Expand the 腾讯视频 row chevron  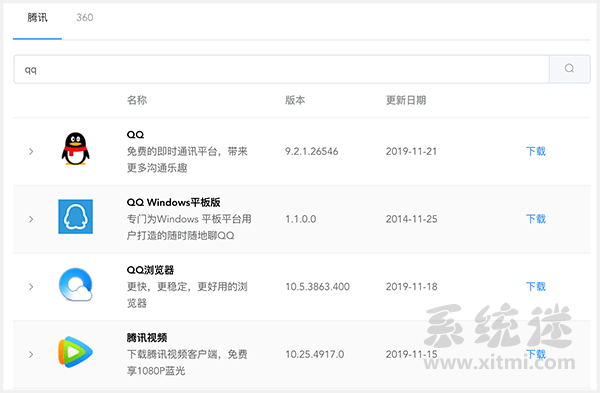(x=31, y=354)
